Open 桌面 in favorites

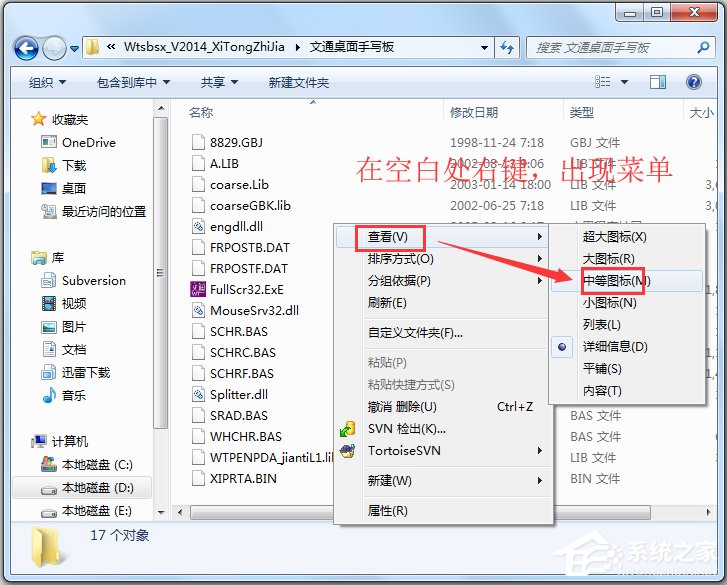[64, 188]
